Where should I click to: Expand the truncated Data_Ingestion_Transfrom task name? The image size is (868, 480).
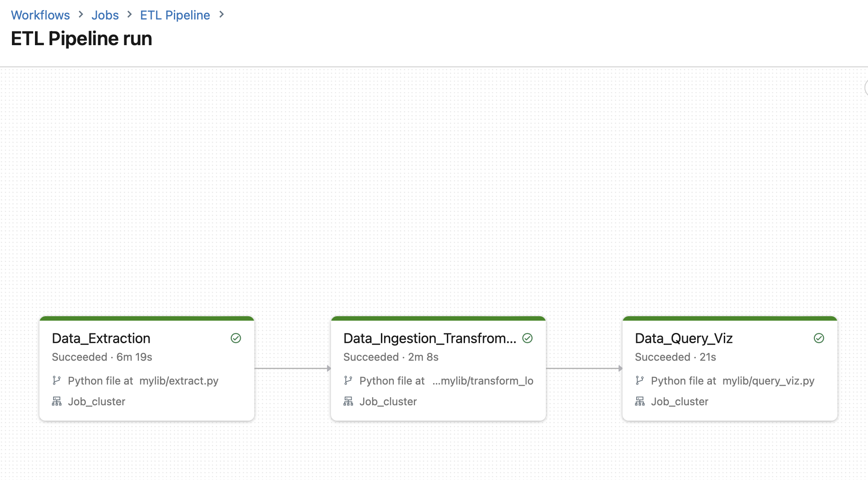pos(430,338)
